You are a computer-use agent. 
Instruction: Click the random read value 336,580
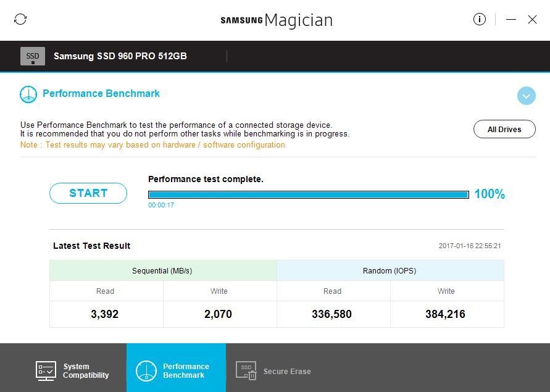click(x=332, y=314)
